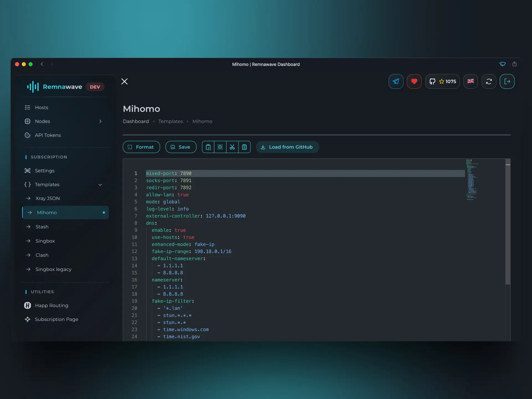Click the refresh arrows icon in header
532x399 pixels.
pos(489,81)
